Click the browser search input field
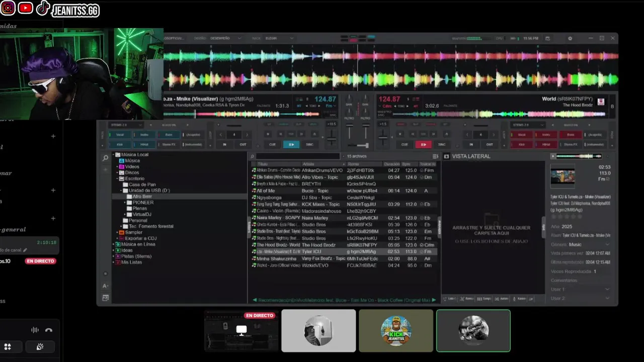 click(x=298, y=156)
